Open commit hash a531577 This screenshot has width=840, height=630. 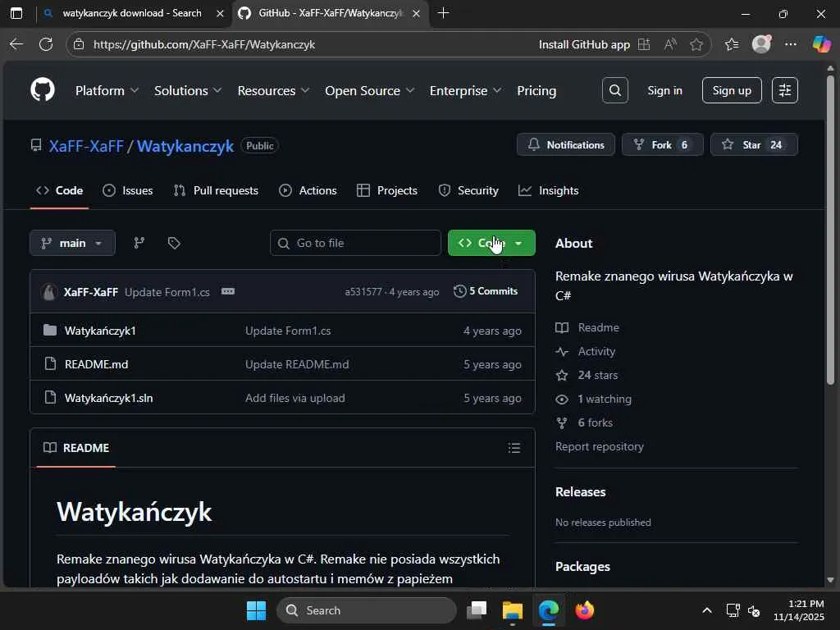[x=363, y=292]
